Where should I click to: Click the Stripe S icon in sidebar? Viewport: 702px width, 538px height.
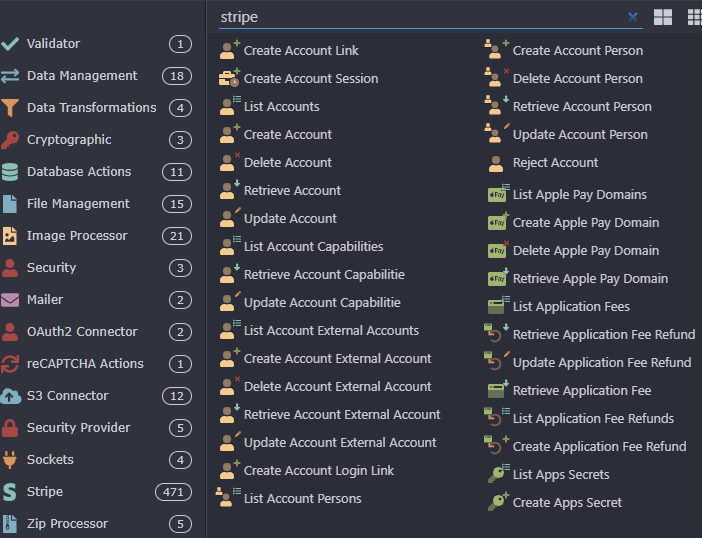[x=10, y=491]
